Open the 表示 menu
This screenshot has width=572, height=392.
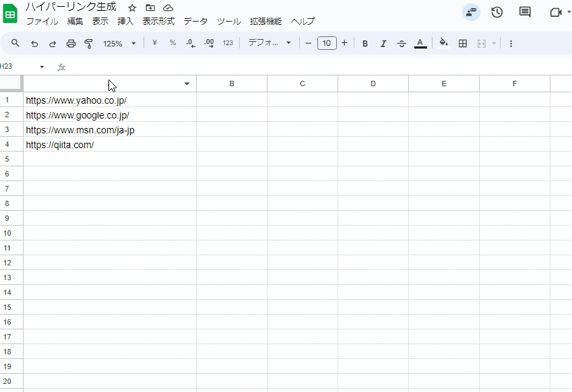pos(100,21)
